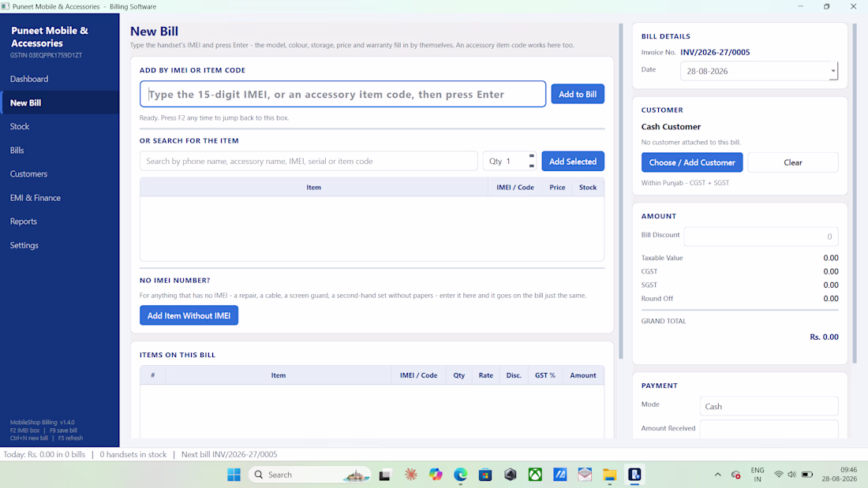Click the Add to Bill button

(578, 94)
